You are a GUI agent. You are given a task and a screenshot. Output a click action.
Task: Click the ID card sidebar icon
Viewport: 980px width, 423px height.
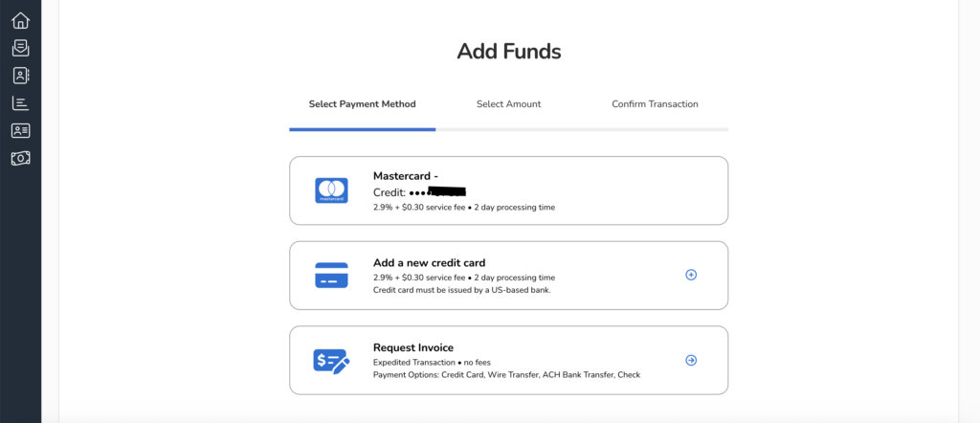click(x=20, y=130)
